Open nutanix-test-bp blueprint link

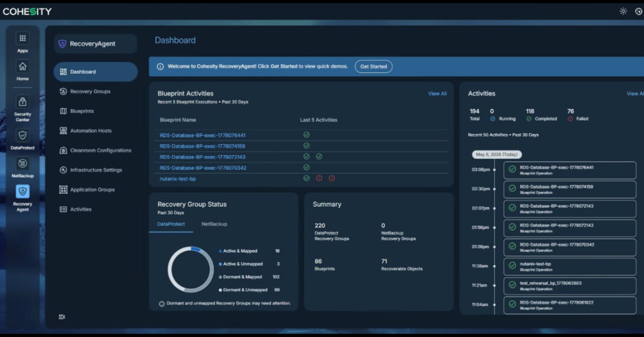[x=178, y=179]
